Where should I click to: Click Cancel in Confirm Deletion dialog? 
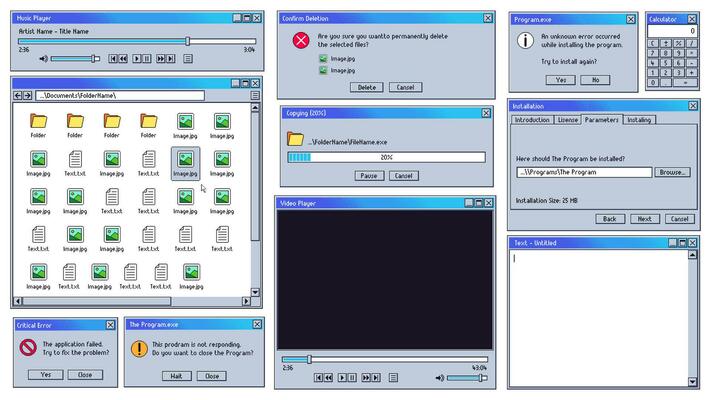coord(405,88)
